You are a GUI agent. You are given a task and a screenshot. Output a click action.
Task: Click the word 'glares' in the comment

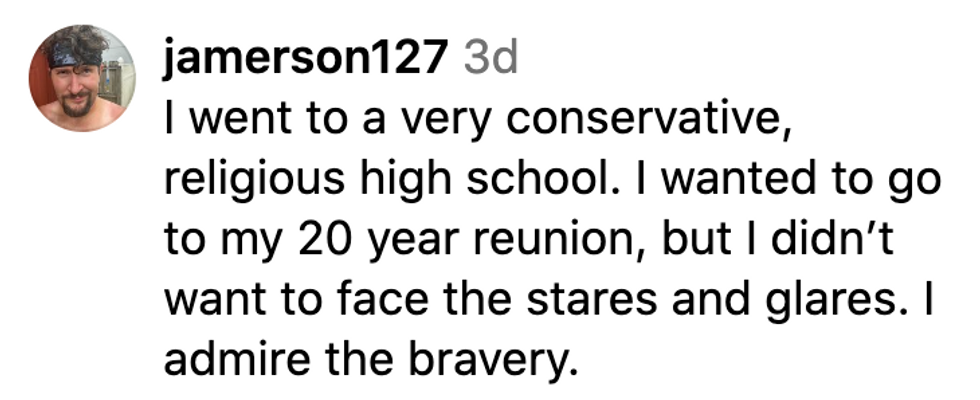pos(841,299)
